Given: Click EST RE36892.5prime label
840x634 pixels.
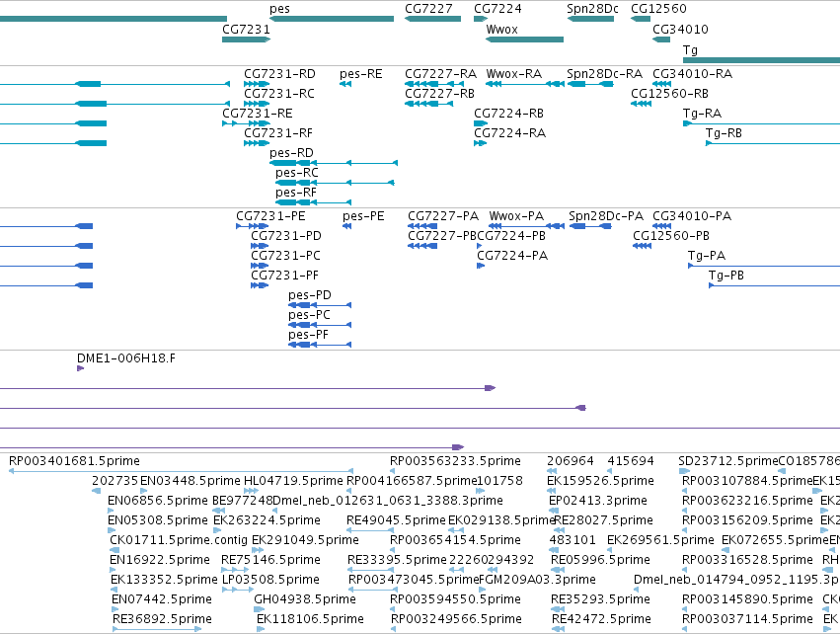Looking at the screenshot, I should [x=162, y=619].
